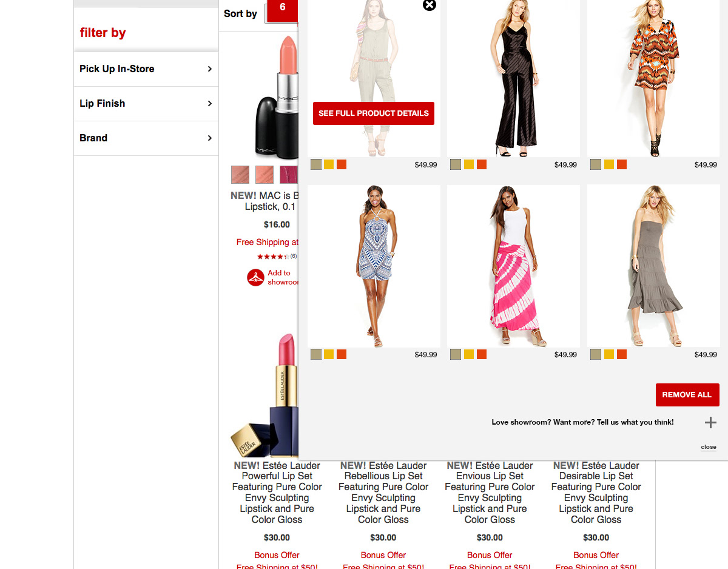
Task: Click Bonus Offer under Desirable Lip Set
Action: click(x=596, y=555)
